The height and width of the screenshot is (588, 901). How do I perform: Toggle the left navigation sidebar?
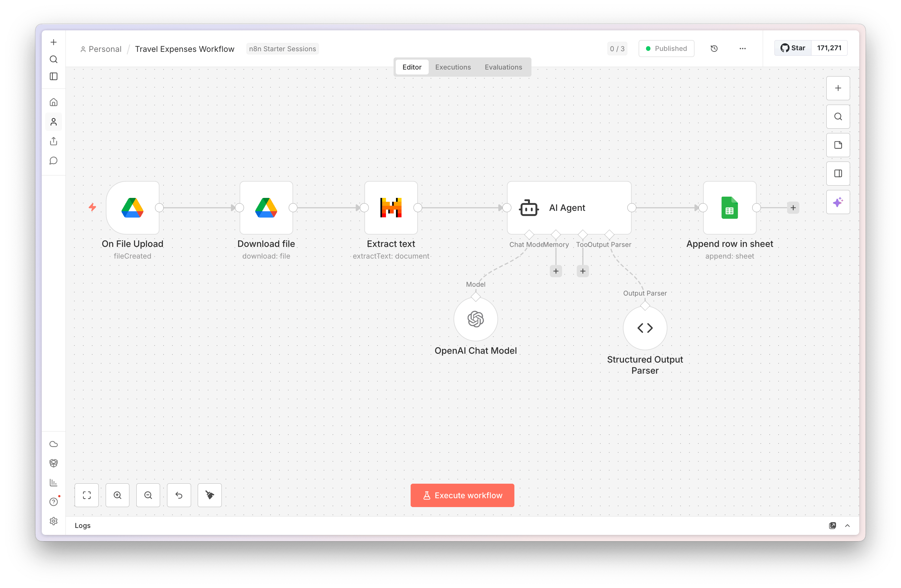click(x=53, y=76)
